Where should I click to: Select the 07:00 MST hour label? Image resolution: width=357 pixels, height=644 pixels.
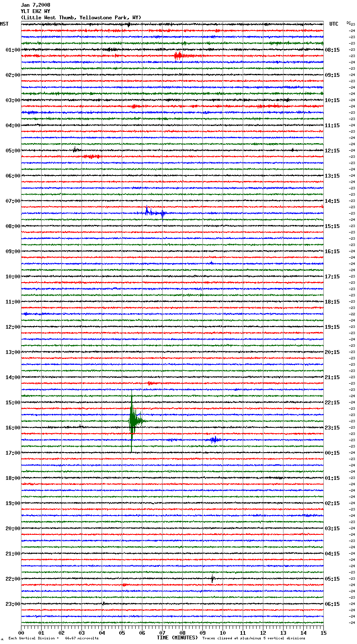tap(13, 201)
